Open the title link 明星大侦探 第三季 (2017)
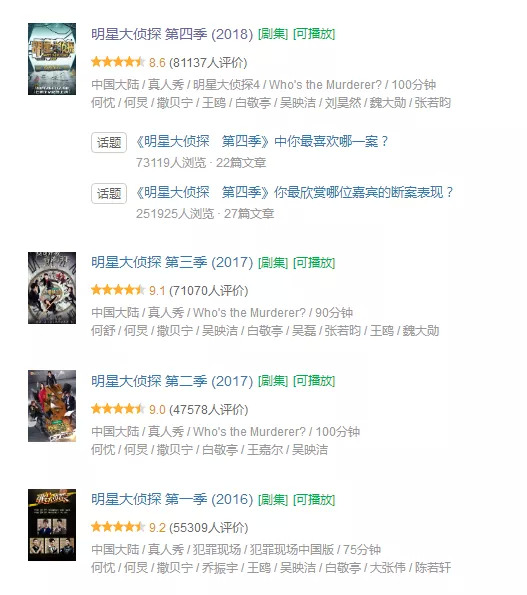 click(172, 263)
